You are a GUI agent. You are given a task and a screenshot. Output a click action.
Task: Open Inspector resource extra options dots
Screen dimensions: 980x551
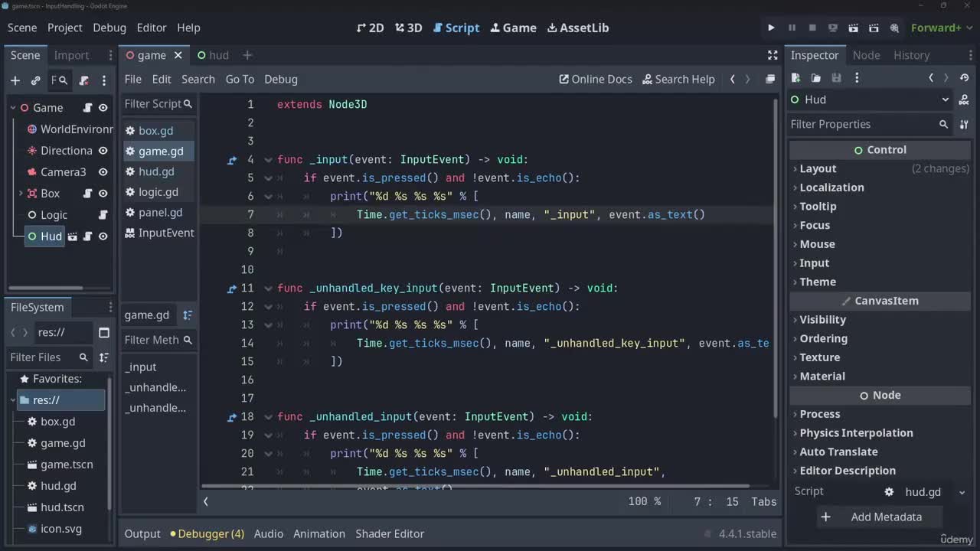(x=857, y=77)
